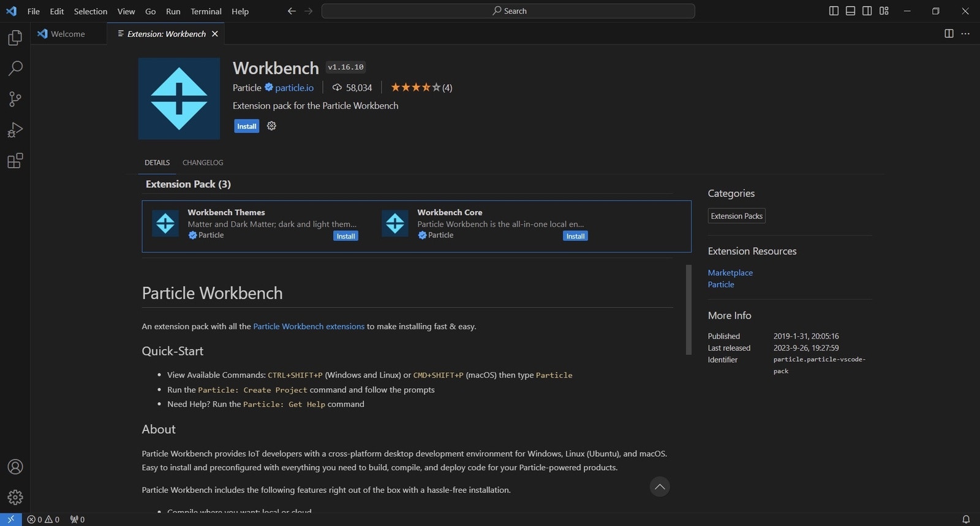Click the scroll-to-top arrow button

pos(660,487)
